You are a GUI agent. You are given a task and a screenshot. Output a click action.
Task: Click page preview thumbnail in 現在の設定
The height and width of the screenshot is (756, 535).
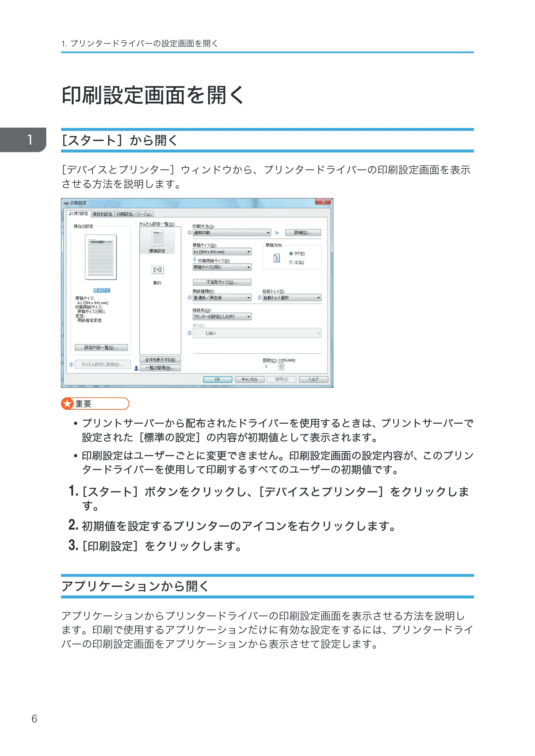[101, 257]
